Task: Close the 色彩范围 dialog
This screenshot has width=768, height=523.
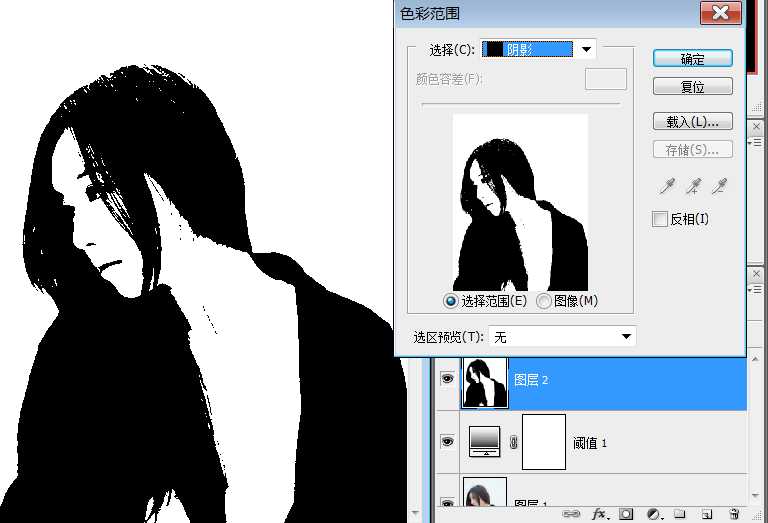Action: click(720, 12)
